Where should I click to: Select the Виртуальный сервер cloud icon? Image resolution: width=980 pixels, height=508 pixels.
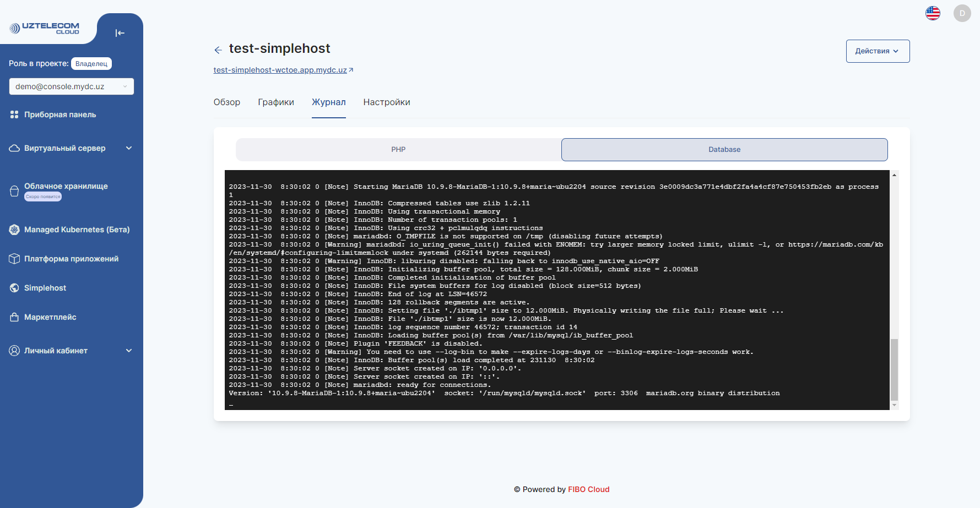pyautogui.click(x=14, y=148)
